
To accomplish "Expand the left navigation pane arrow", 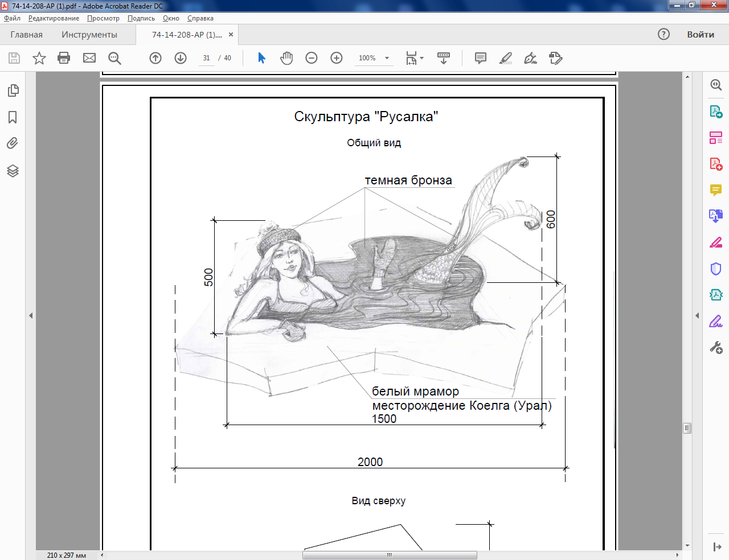I will pos(31,315).
